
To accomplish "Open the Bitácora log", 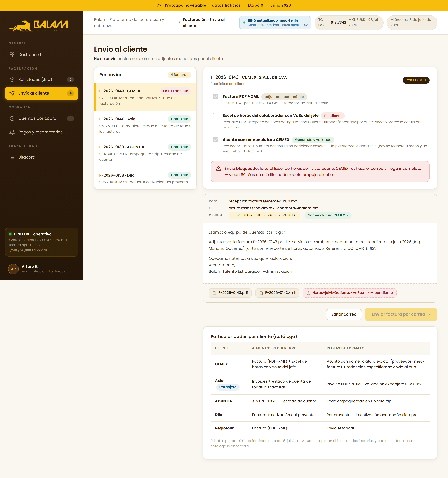I will coord(42,157).
